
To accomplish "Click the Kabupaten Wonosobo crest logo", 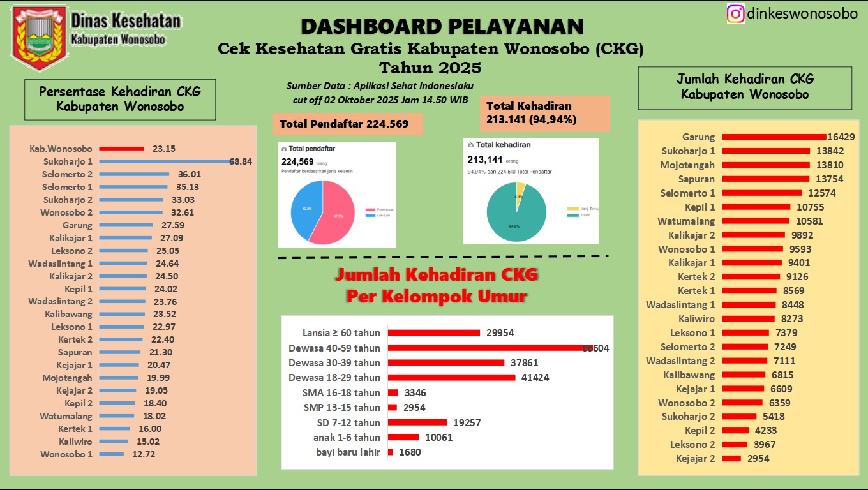I will [x=38, y=38].
